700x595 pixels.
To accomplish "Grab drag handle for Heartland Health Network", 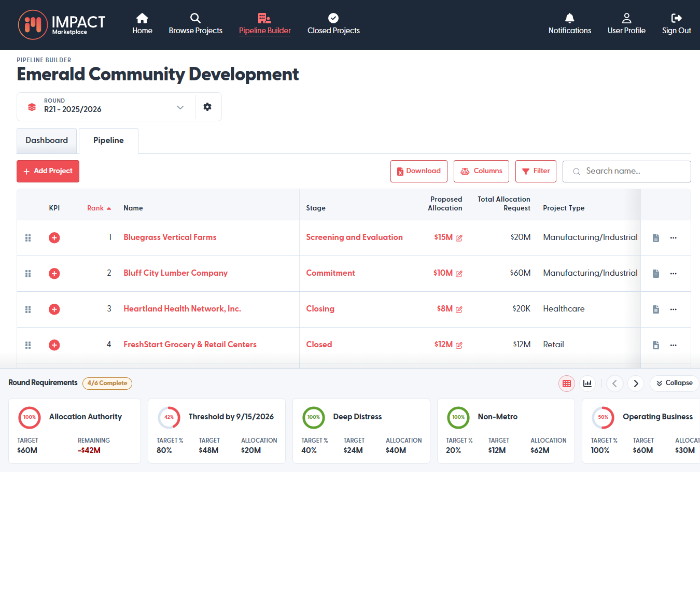I will 28,309.
